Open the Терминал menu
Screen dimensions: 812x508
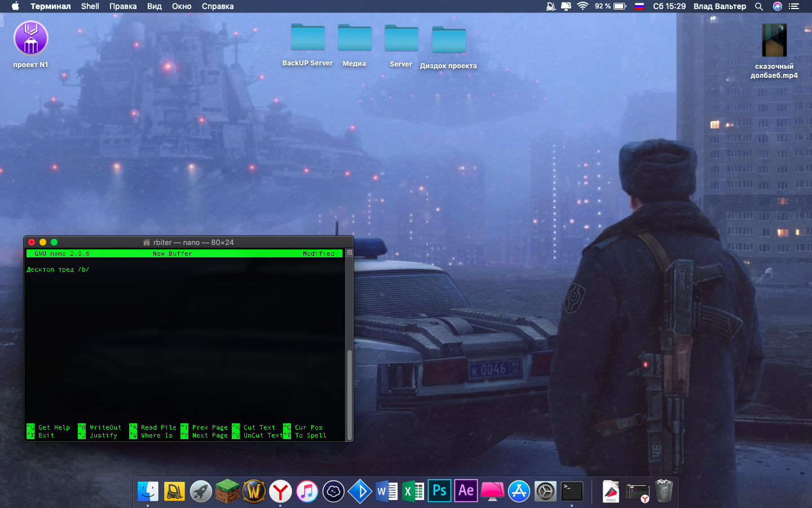[x=51, y=6]
